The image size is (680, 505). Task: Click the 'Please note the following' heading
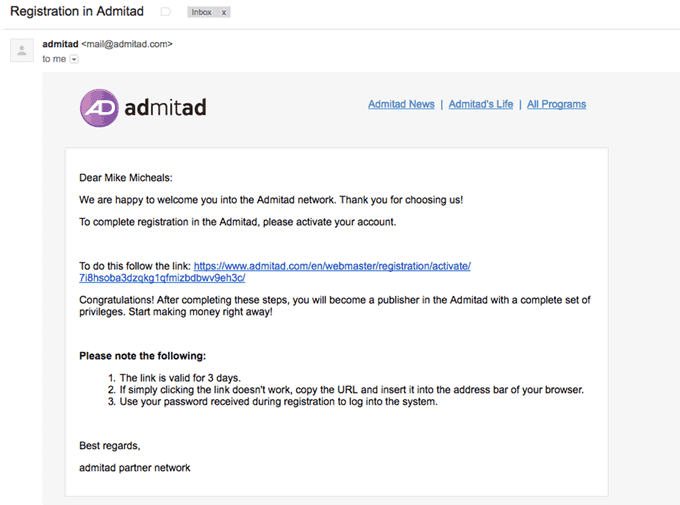pos(143,356)
